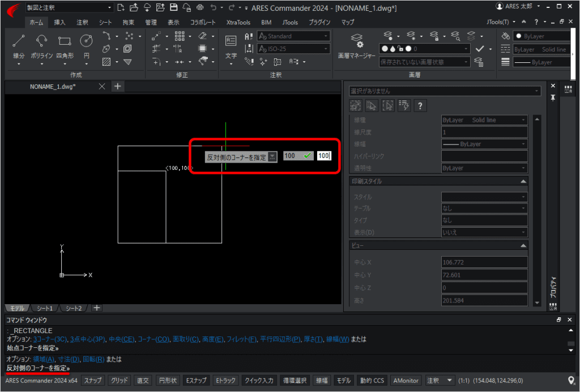580x392 pixels.
Task: Click the location pin icon in status bar
Action: coord(571,380)
